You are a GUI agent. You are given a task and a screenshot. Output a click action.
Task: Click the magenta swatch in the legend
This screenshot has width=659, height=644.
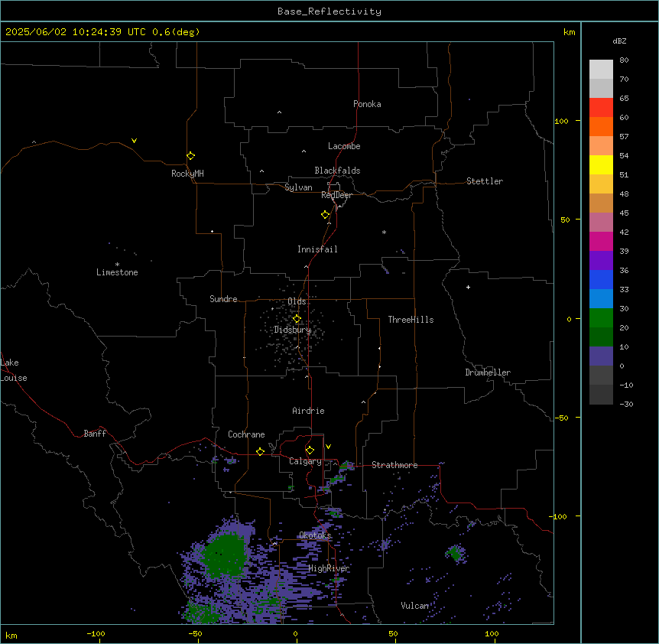601,241
